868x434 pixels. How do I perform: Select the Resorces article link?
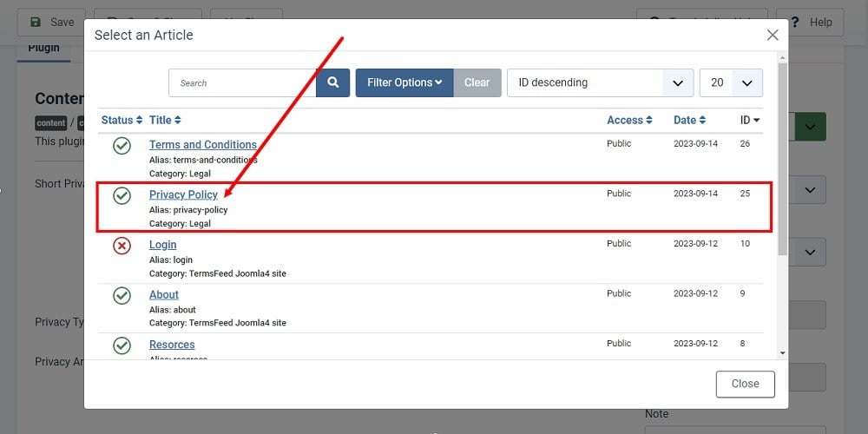(x=172, y=345)
